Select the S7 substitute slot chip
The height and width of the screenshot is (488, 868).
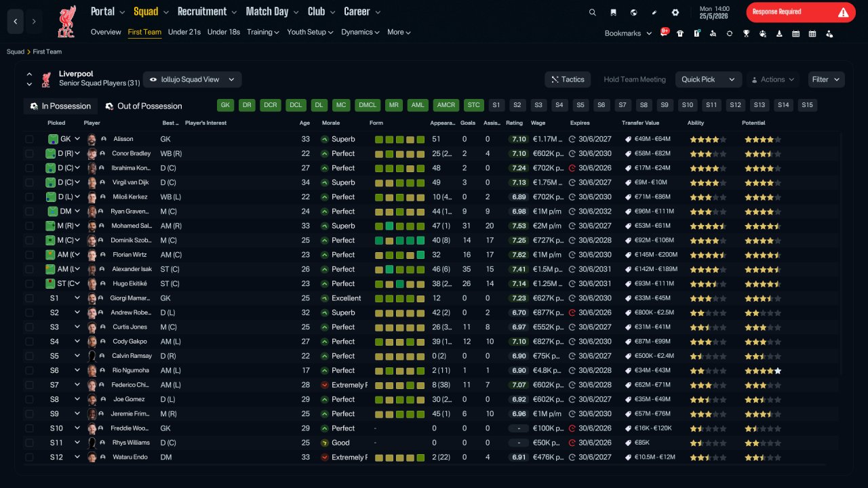[x=623, y=105]
